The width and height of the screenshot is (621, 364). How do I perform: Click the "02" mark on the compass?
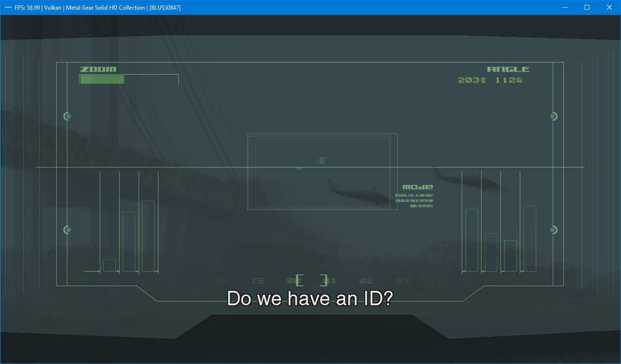click(366, 281)
